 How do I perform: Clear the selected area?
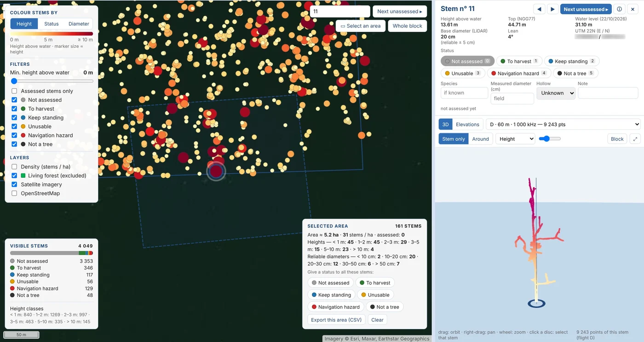(377, 320)
